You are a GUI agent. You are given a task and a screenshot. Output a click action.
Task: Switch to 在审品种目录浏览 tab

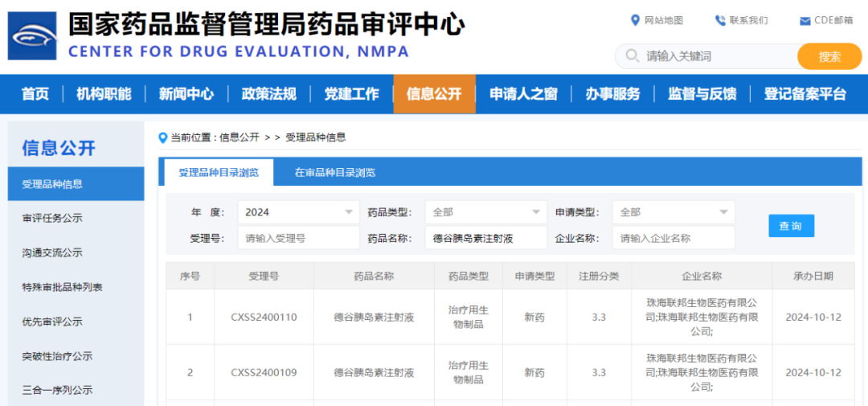click(x=335, y=172)
